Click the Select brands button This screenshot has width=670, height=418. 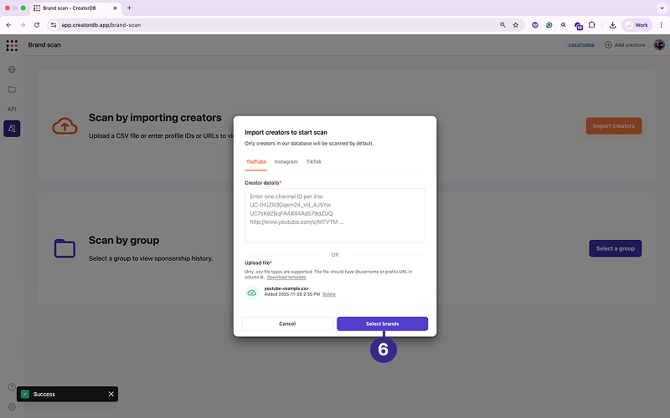382,324
